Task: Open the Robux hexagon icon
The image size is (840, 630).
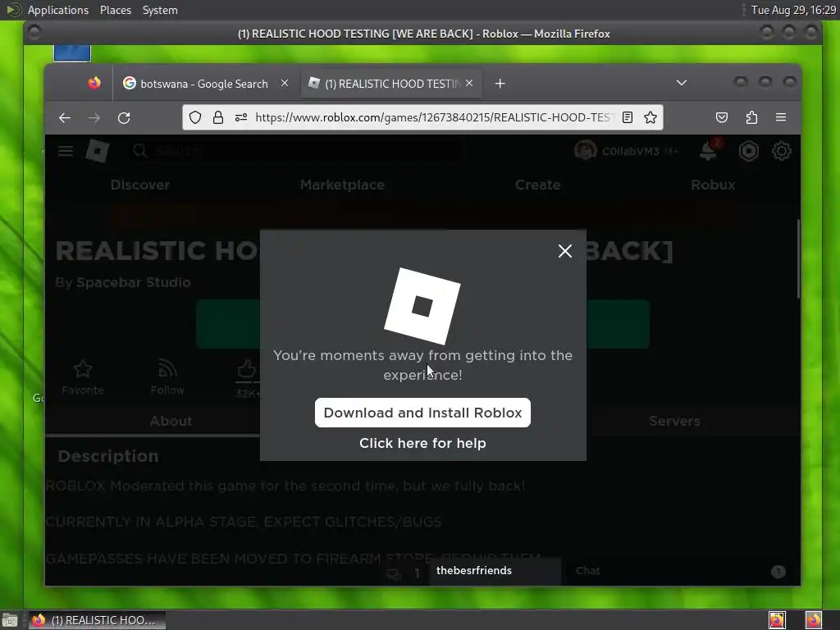Action: 748,151
